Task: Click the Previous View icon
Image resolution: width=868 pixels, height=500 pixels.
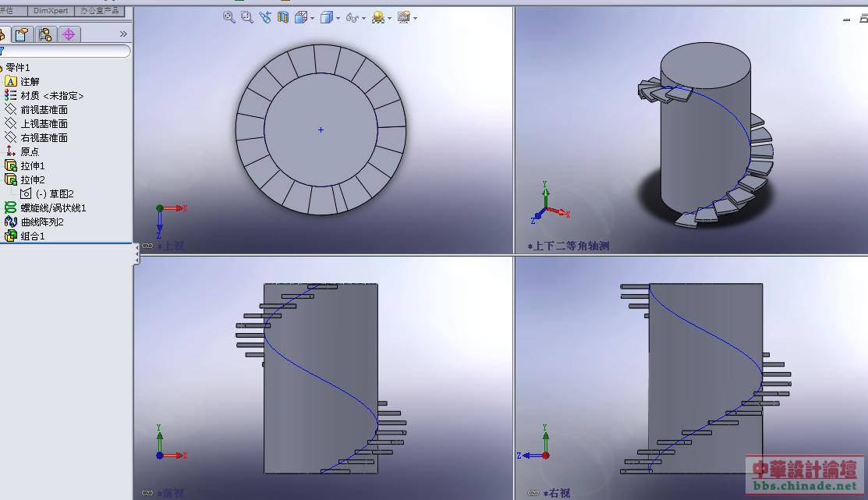Action: pyautogui.click(x=265, y=17)
